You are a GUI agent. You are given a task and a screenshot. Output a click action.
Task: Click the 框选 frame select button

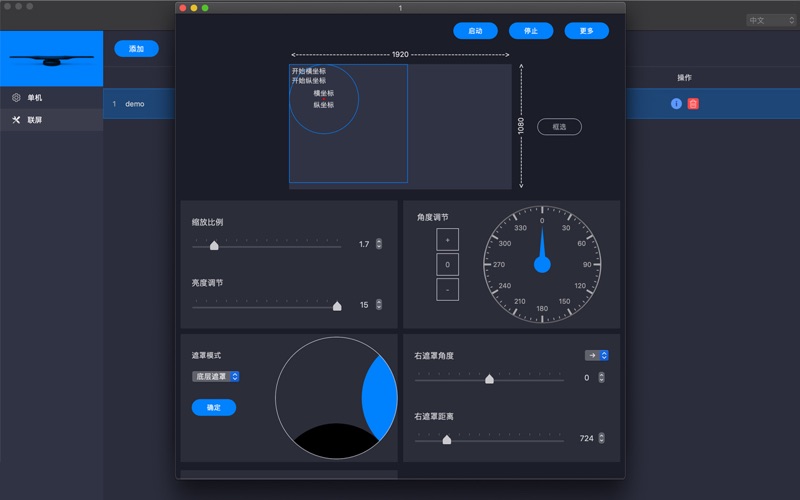tap(559, 127)
